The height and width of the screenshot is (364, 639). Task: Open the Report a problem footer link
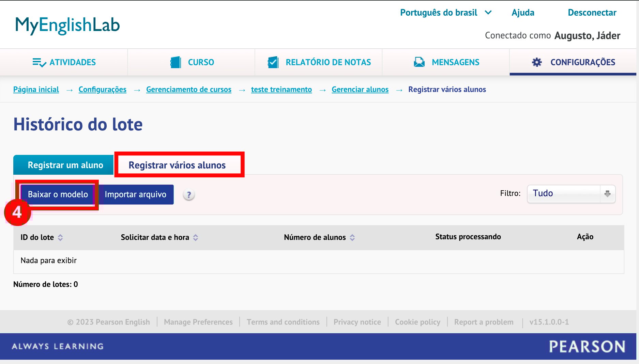click(x=484, y=322)
